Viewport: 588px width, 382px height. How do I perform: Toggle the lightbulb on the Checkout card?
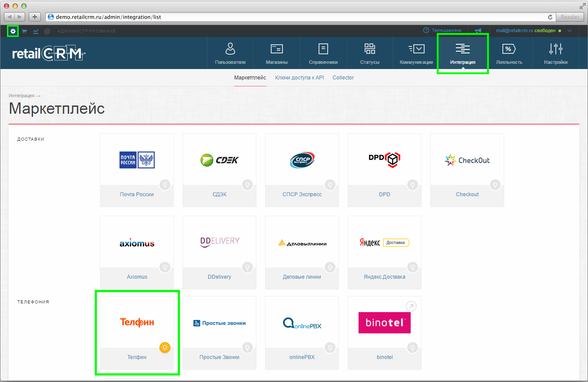(x=495, y=184)
